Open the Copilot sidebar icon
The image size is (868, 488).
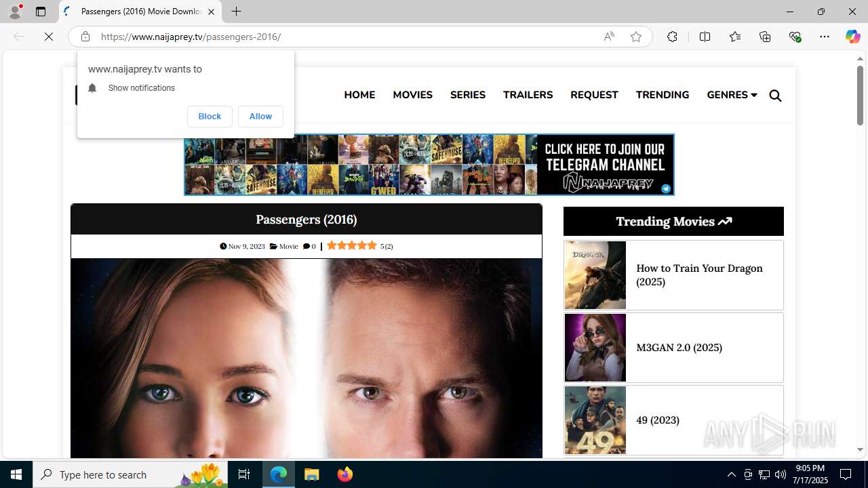point(852,37)
